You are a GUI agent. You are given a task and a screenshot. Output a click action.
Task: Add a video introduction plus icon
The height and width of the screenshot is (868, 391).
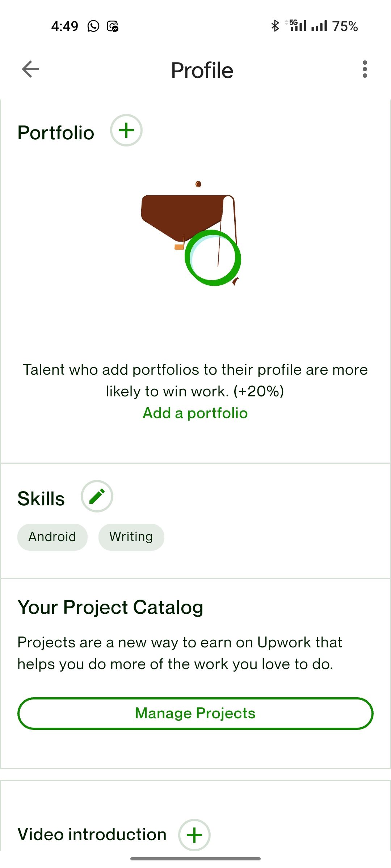[194, 835]
